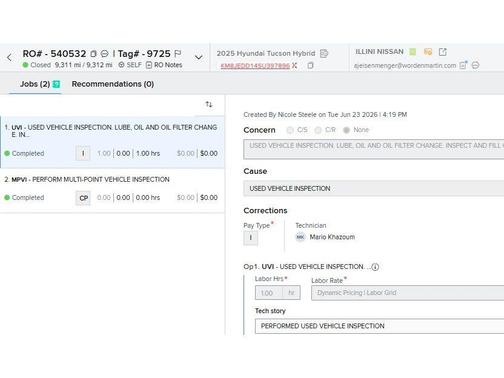Click the info icon next to Op1 UVI

click(375, 267)
